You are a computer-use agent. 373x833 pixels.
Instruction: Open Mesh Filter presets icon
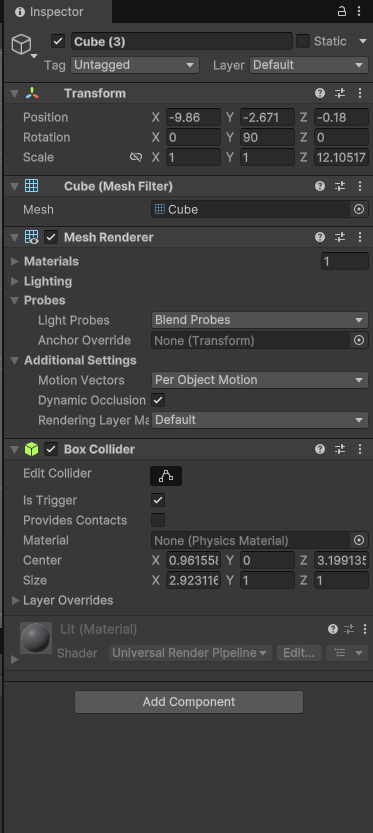click(x=340, y=186)
